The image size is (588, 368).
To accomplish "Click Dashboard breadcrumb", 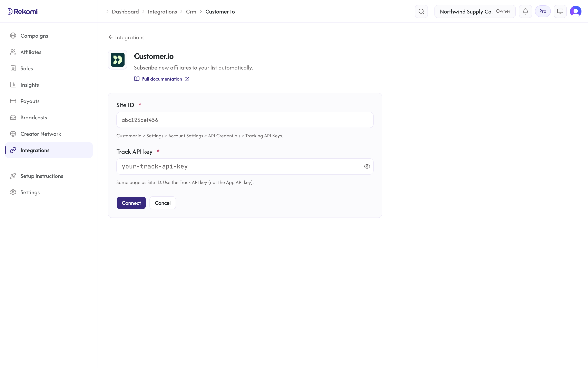I will [x=125, y=11].
